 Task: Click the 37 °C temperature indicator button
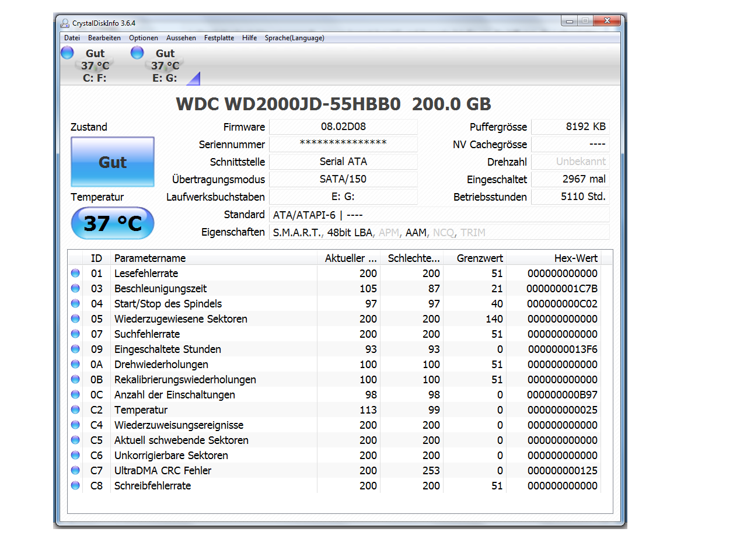pyautogui.click(x=113, y=223)
